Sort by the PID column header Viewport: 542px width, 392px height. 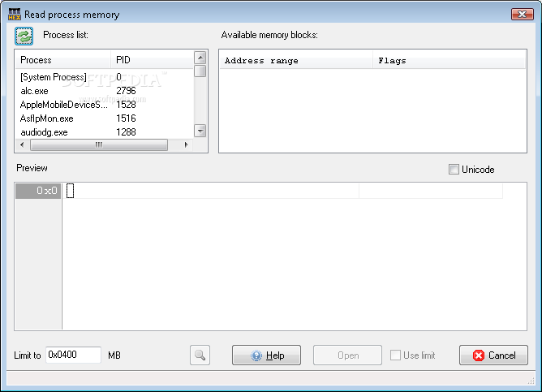click(x=152, y=60)
